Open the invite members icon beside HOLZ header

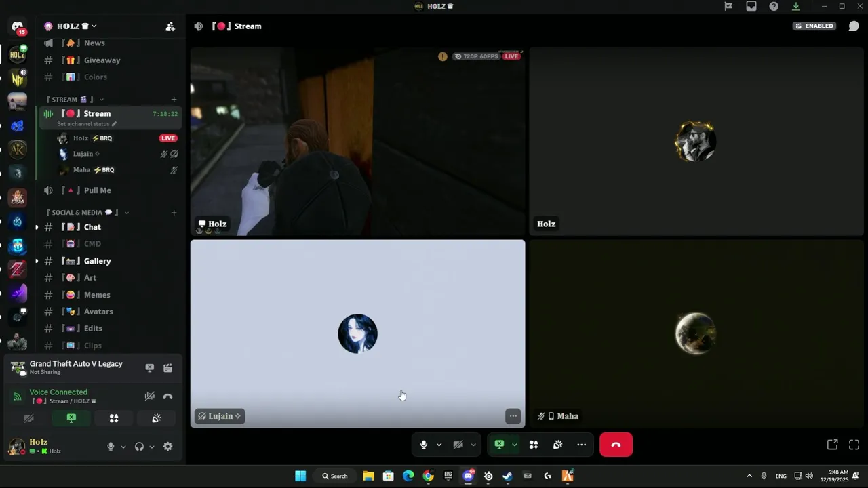coord(170,26)
